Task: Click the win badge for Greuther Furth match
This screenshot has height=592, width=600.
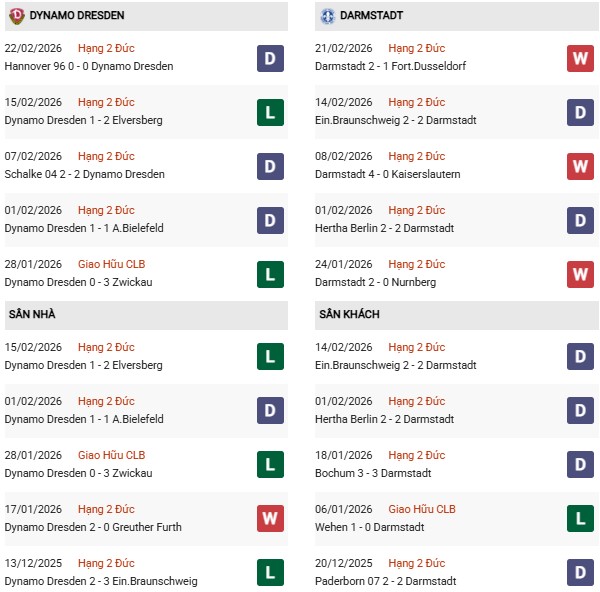Action: click(270, 519)
